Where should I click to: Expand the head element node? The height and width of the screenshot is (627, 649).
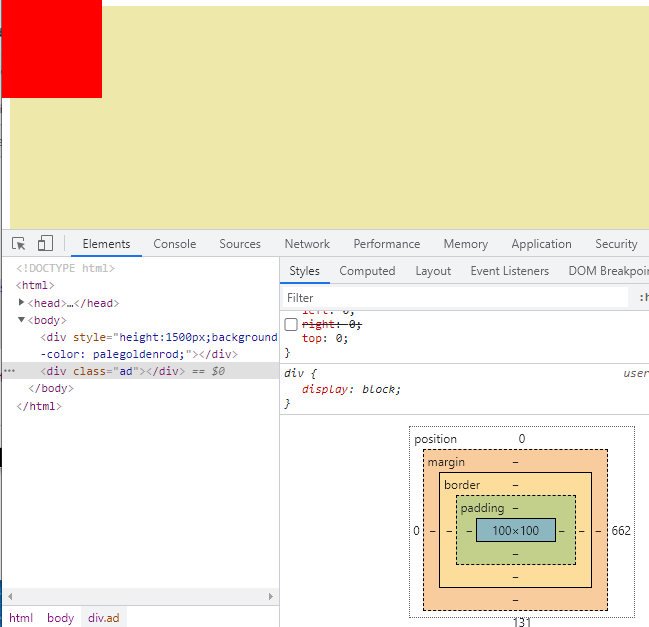coord(22,303)
